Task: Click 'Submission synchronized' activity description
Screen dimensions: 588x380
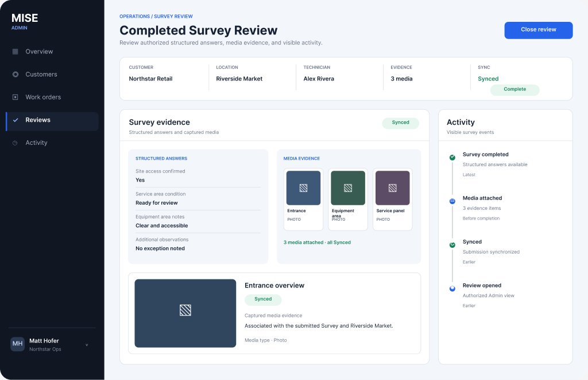Action: pyautogui.click(x=492, y=252)
